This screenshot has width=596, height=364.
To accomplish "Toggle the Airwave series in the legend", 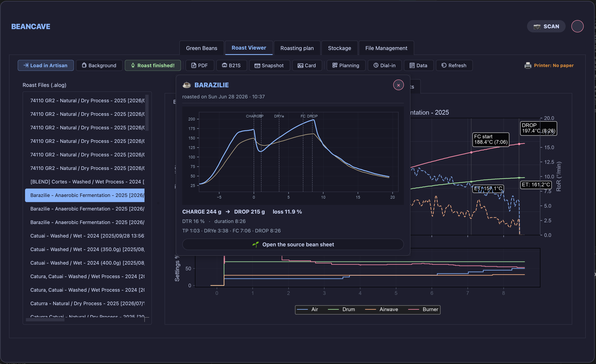I will tap(382, 309).
